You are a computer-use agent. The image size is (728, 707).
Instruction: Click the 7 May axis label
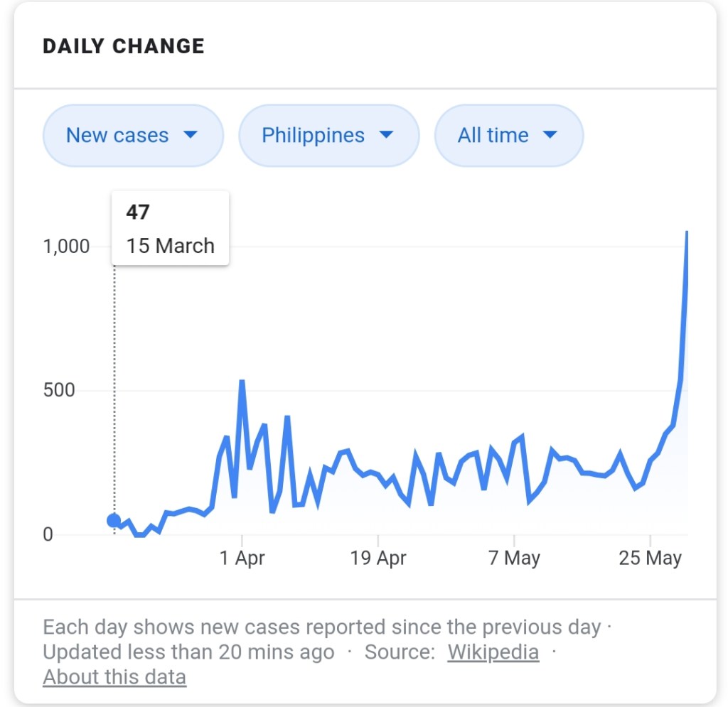pos(514,558)
